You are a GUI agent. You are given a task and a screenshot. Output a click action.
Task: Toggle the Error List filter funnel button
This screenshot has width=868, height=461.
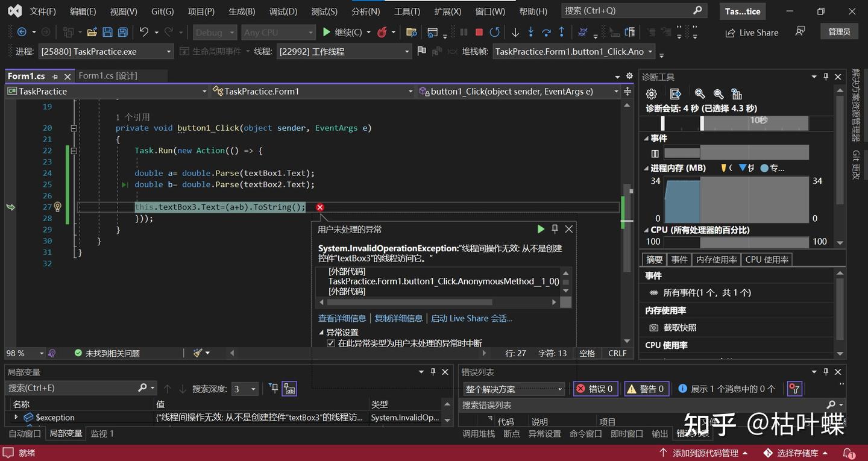794,389
